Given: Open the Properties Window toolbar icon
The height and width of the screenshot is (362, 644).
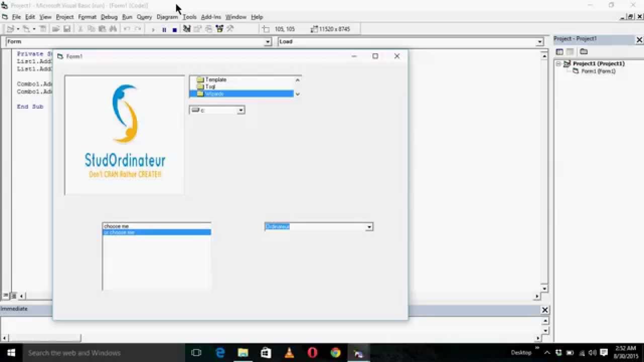Looking at the screenshot, I should pos(198,29).
